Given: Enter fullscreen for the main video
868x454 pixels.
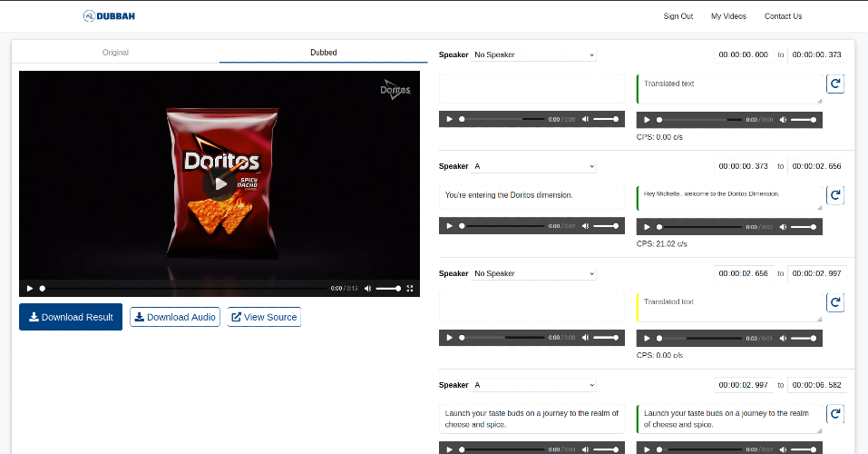Looking at the screenshot, I should coord(410,288).
